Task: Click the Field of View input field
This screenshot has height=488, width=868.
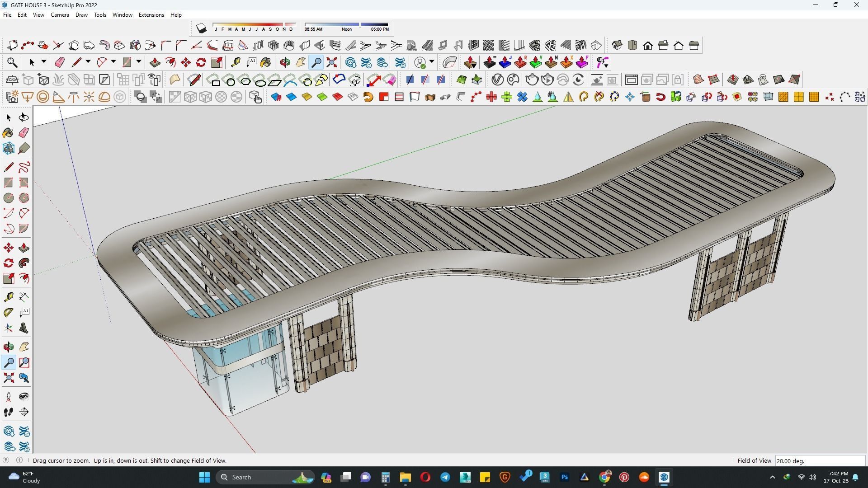Action: [x=819, y=461]
